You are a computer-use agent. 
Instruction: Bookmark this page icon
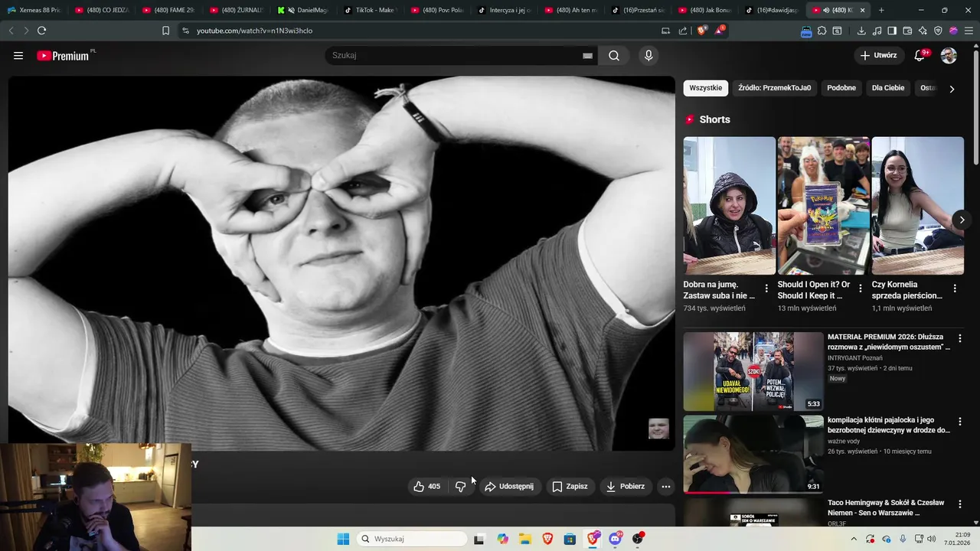click(x=165, y=31)
